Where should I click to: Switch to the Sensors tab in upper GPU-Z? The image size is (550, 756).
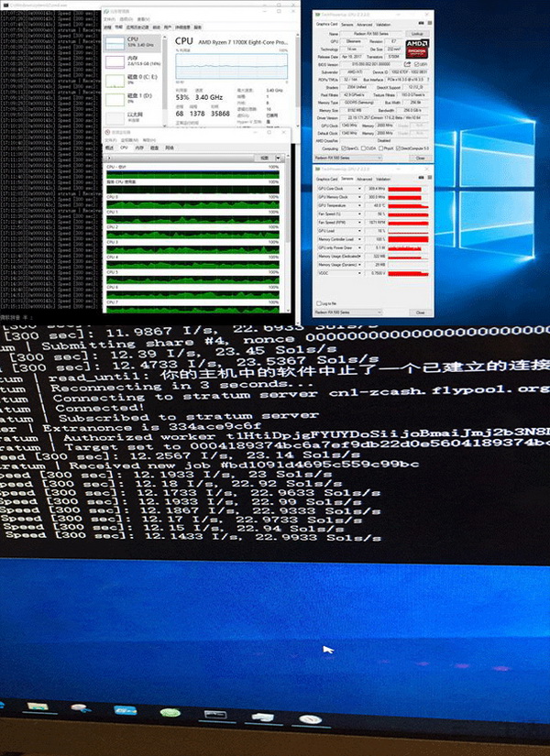346,25
